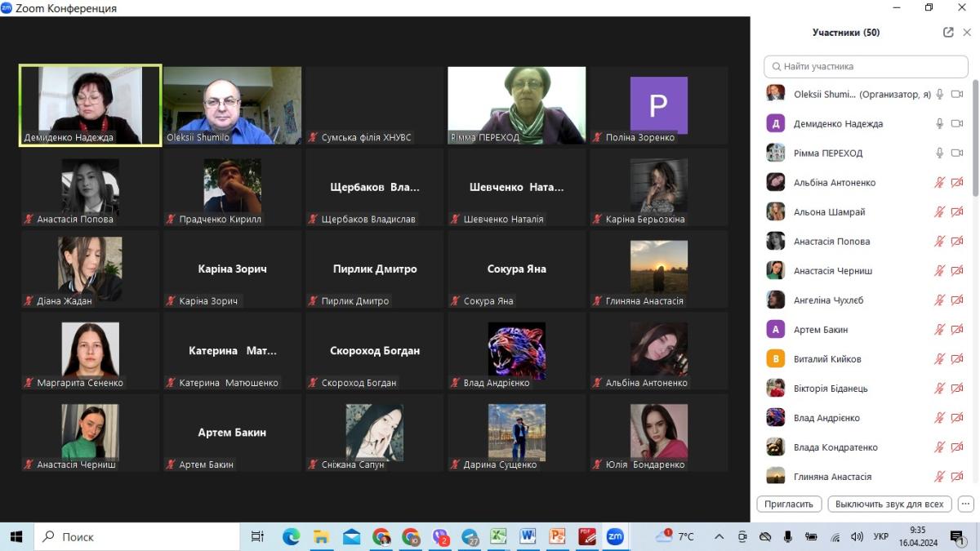Select Влада Кондратенко in participants list

[835, 447]
